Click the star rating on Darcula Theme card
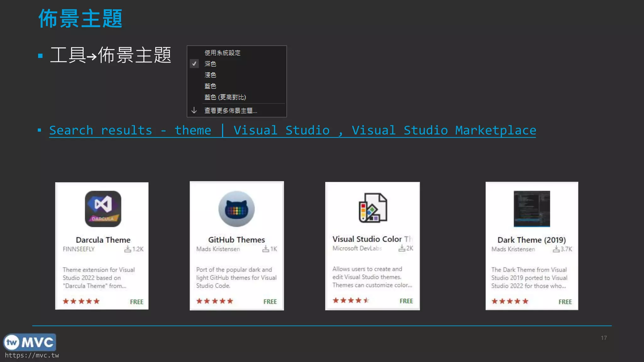 (81, 301)
